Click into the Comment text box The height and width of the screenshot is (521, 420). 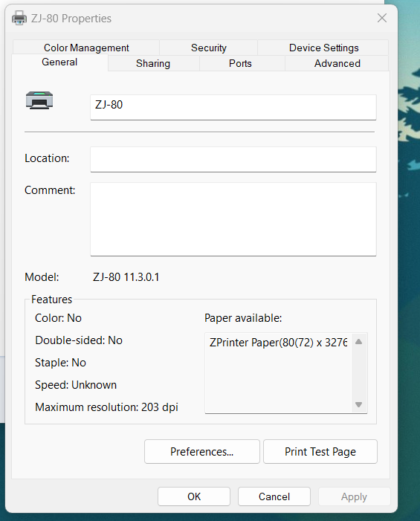[x=233, y=219]
